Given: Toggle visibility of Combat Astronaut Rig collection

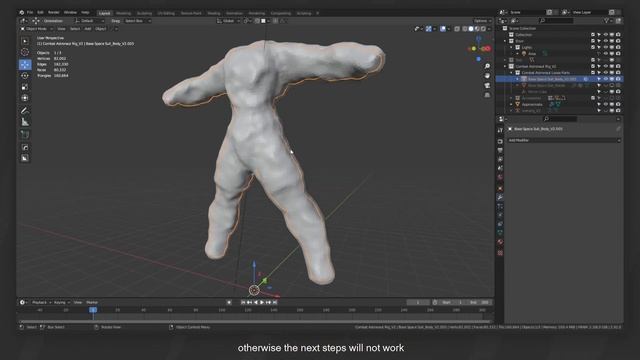Looking at the screenshot, I should click(606, 66).
